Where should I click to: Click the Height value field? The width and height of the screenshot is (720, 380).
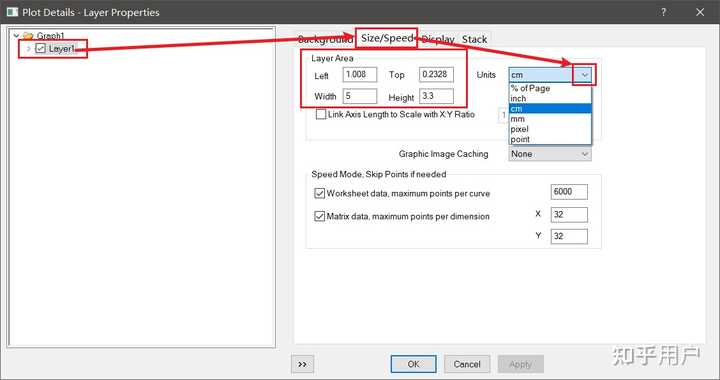click(436, 96)
